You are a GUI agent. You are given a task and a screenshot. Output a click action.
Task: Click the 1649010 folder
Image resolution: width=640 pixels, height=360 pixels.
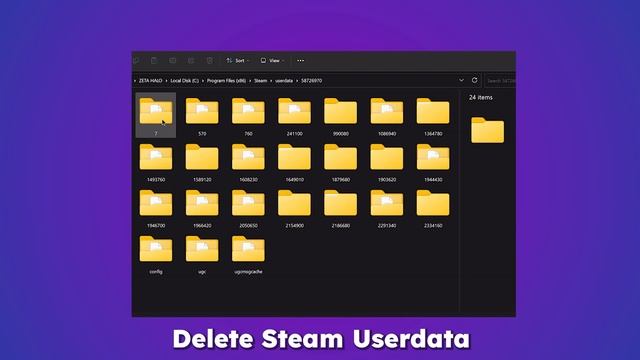[x=294, y=162]
